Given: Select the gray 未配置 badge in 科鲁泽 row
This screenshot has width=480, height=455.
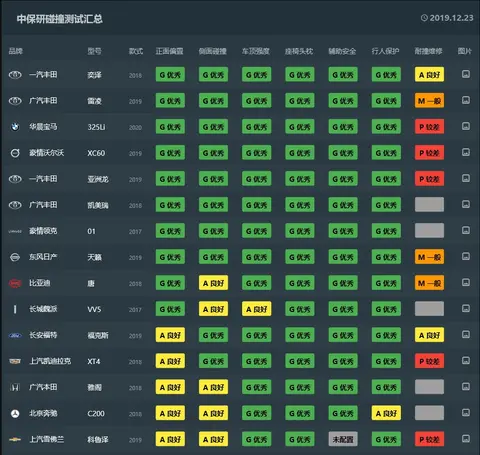Looking at the screenshot, I should (x=343, y=439).
